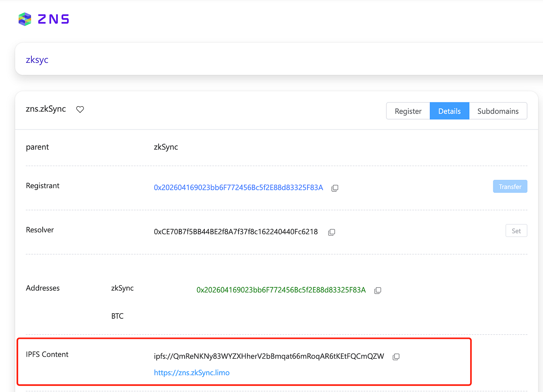
Task: Copy the zkSync address under Addresses
Action: tap(378, 290)
